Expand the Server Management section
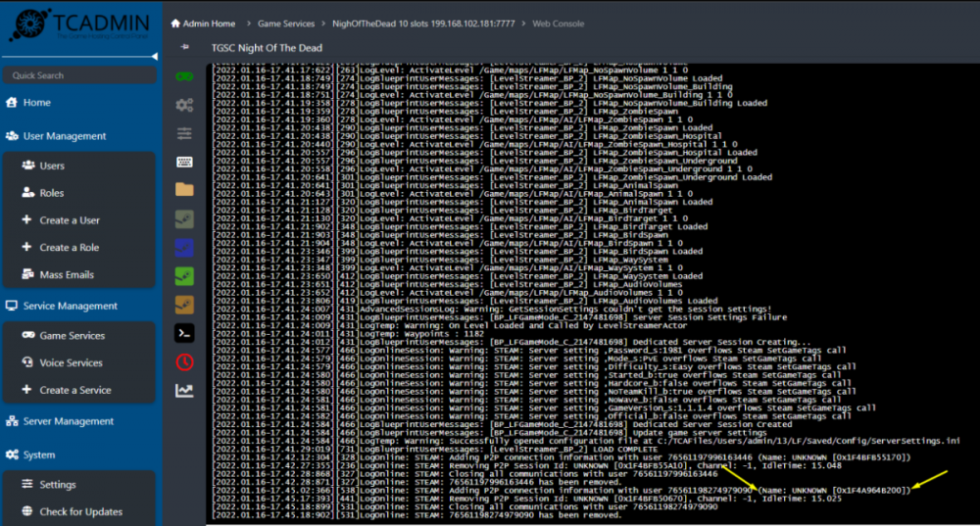The width and height of the screenshot is (980, 526). 69,421
